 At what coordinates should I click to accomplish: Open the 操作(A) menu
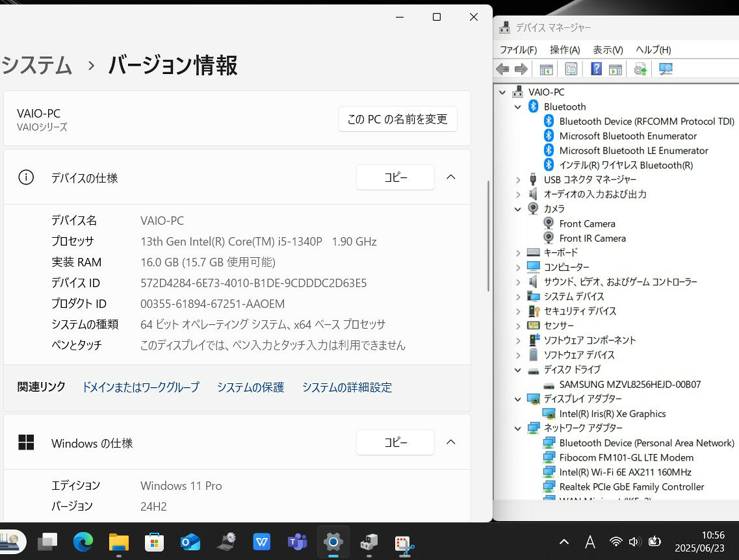click(x=564, y=50)
